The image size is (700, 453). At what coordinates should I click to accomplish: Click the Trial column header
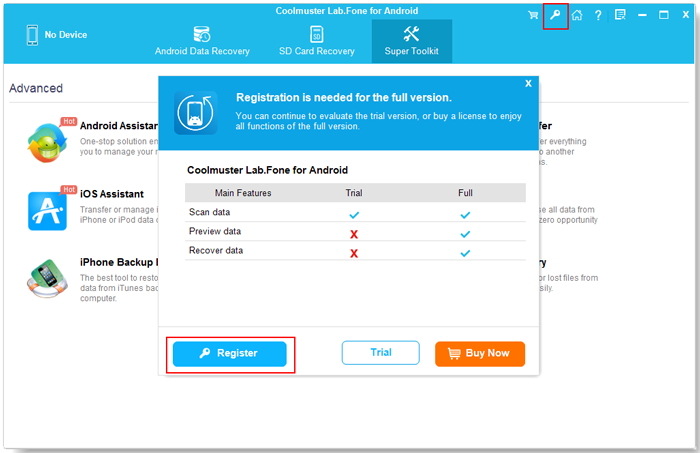point(354,193)
